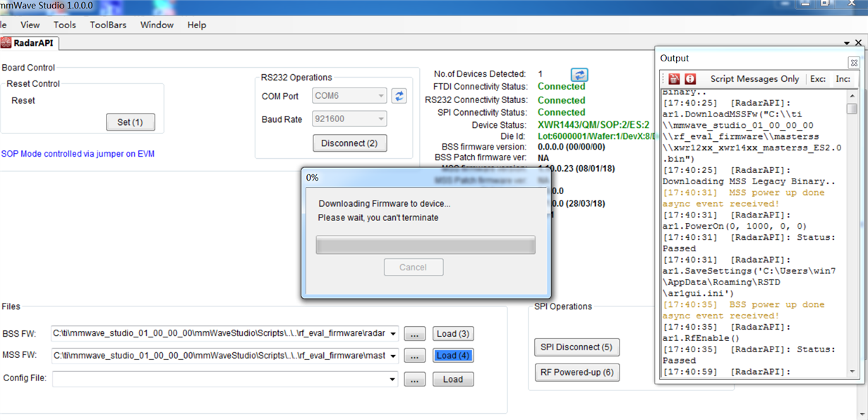This screenshot has height=420, width=868.
Task: Open the window position dropdown arrow
Action: click(x=848, y=44)
